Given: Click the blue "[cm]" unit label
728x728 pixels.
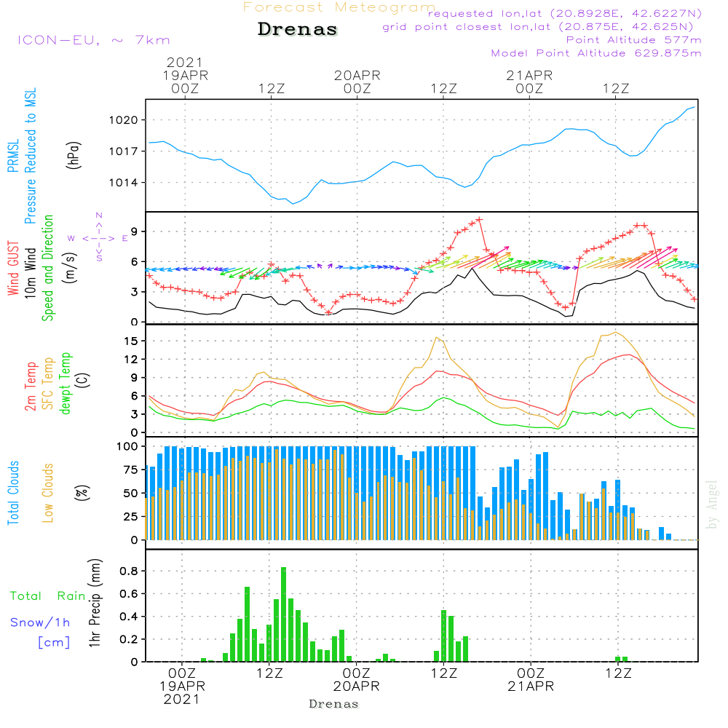Looking at the screenshot, I should [x=54, y=643].
